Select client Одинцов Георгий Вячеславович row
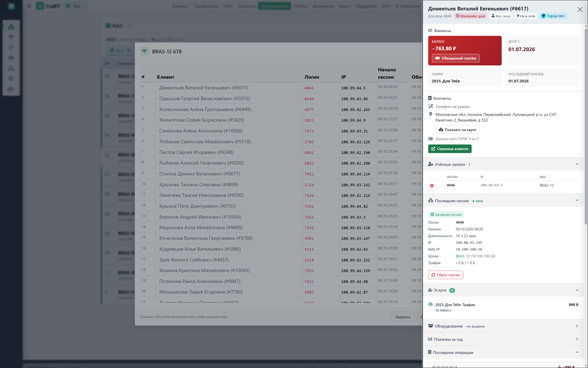This screenshot has width=588, height=368. pyautogui.click(x=205, y=99)
